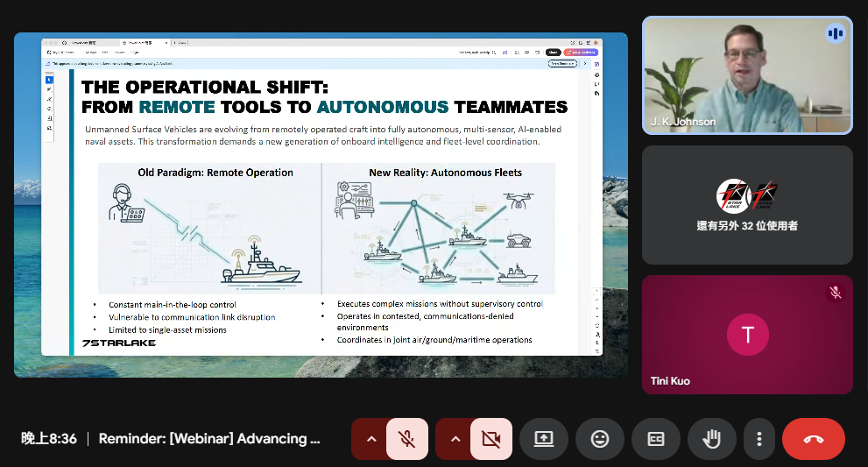Screen dimensions: 868x467
Task: Click the Star Lake logo avatars
Action: pos(747,195)
